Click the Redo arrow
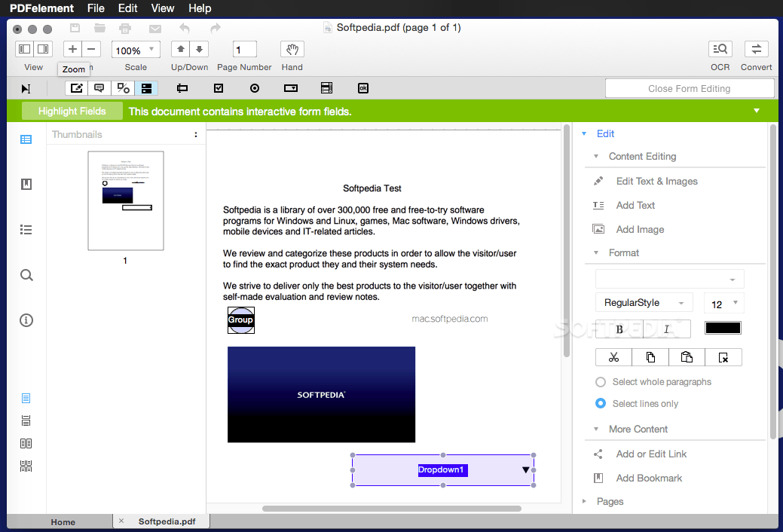 [216, 28]
